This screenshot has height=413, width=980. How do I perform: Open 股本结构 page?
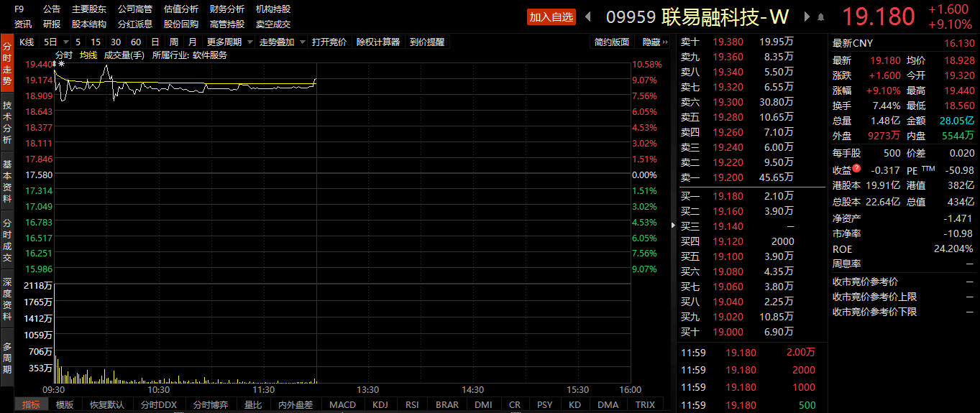tap(89, 24)
